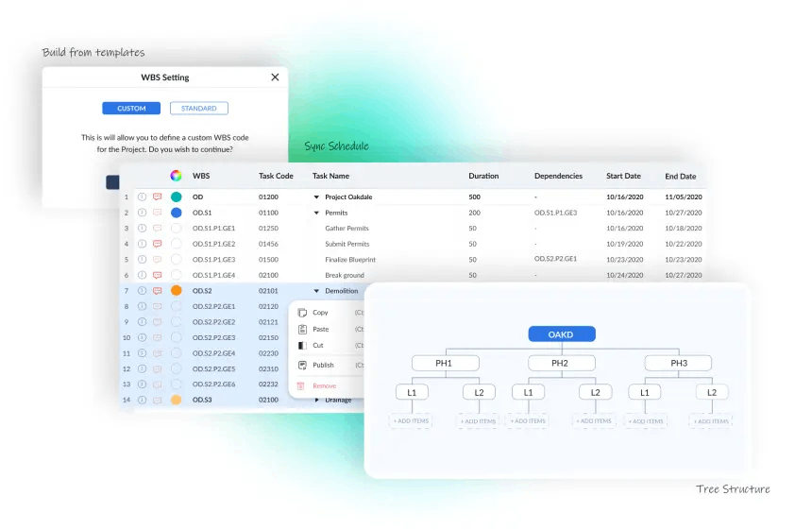Click task code 01456 cell
The width and height of the screenshot is (812, 530).
[268, 244]
